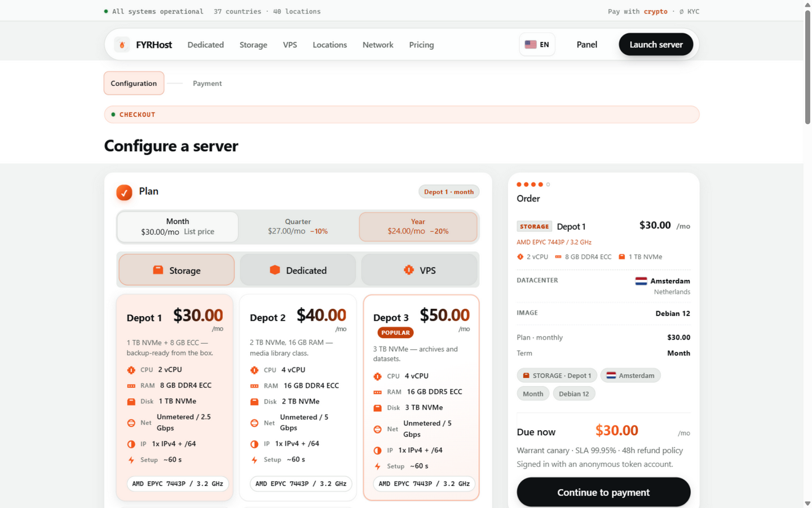Image resolution: width=812 pixels, height=508 pixels.
Task: Open the Panel link
Action: [x=586, y=45]
